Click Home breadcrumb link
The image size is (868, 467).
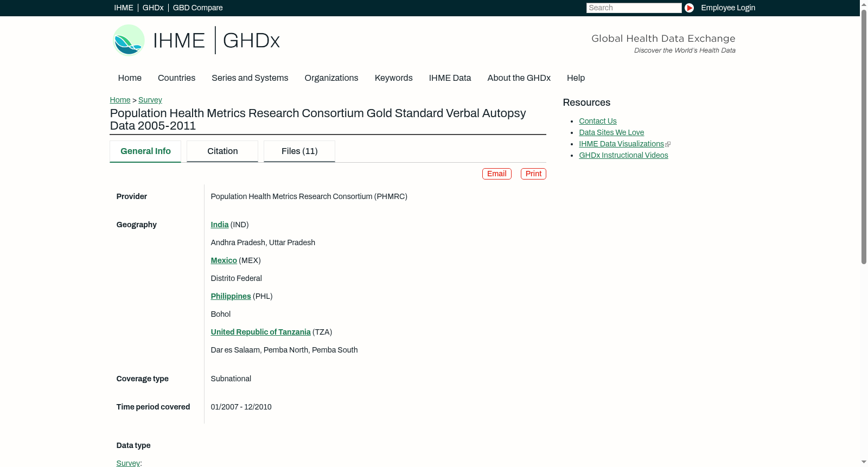pyautogui.click(x=120, y=100)
